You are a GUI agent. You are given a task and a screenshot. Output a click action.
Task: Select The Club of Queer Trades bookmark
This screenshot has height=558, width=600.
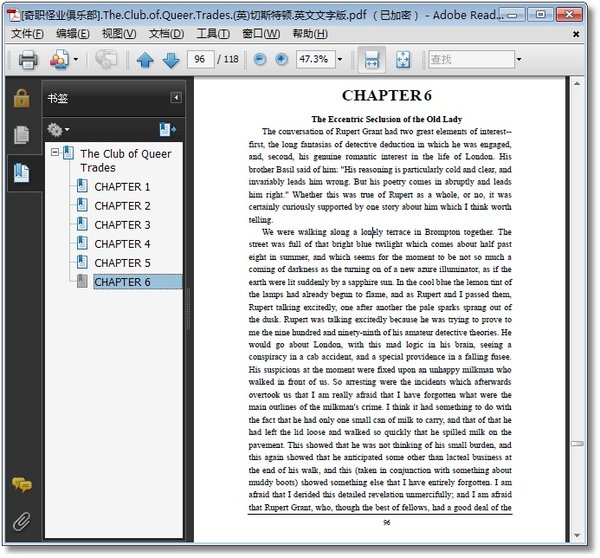126,161
